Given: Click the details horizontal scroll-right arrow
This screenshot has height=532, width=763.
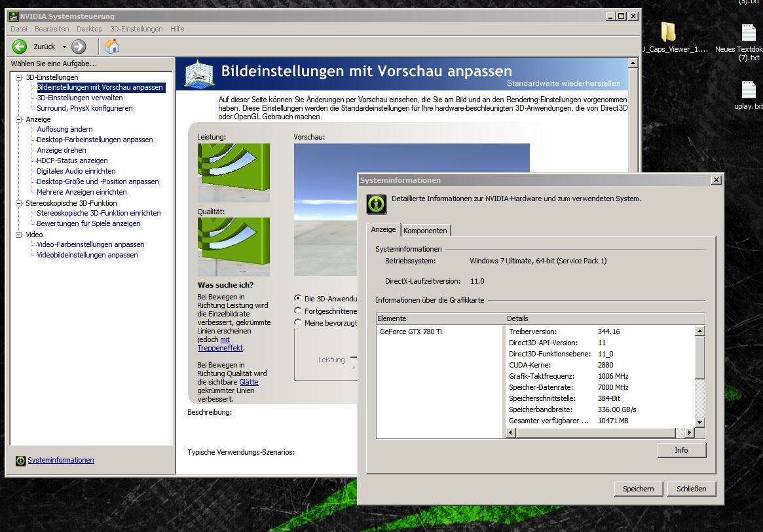Looking at the screenshot, I should click(x=690, y=432).
